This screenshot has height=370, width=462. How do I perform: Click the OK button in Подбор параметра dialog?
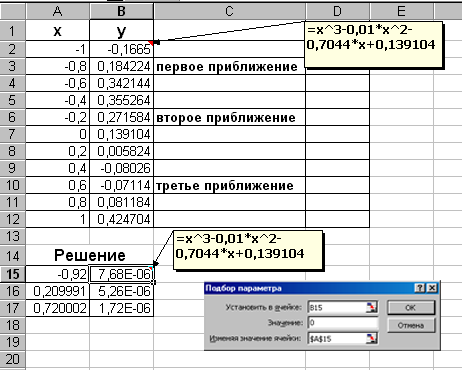click(x=411, y=307)
